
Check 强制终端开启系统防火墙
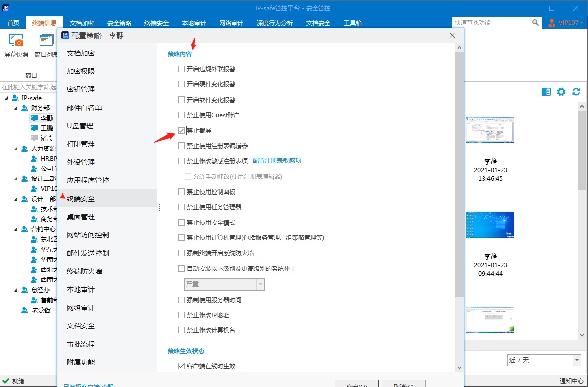pos(181,253)
